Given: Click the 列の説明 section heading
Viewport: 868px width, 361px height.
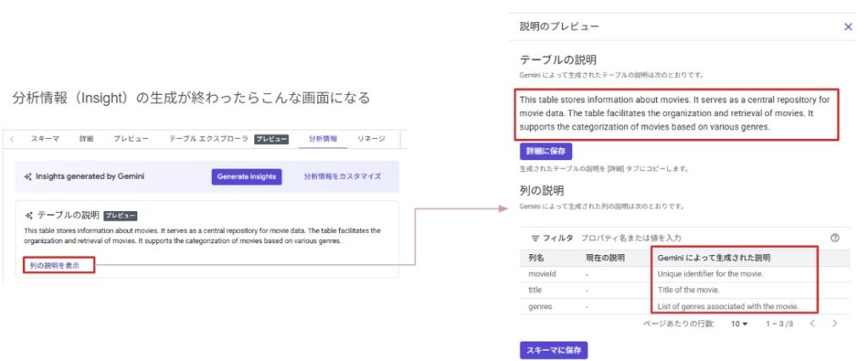Looking at the screenshot, I should coord(542,191).
